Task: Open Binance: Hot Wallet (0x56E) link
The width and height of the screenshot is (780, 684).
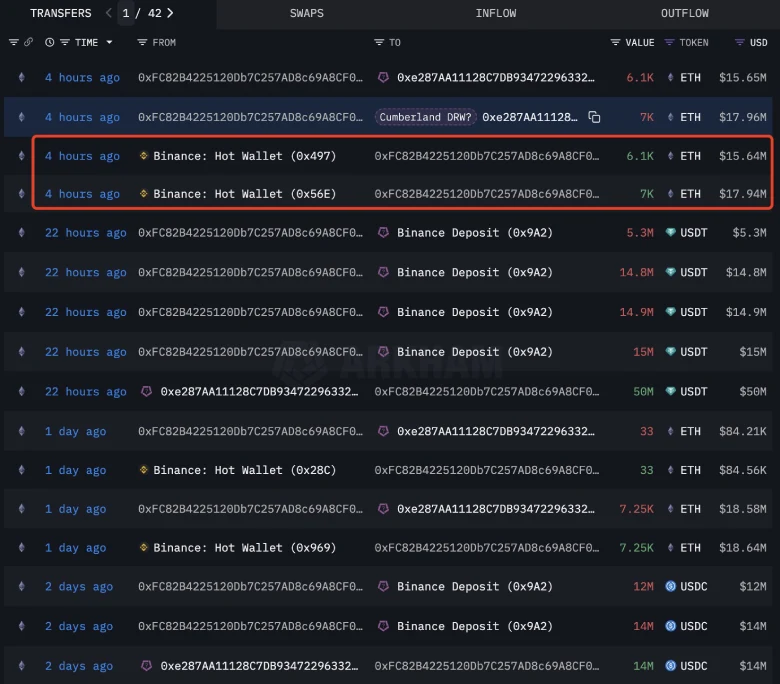Action: coord(244,194)
